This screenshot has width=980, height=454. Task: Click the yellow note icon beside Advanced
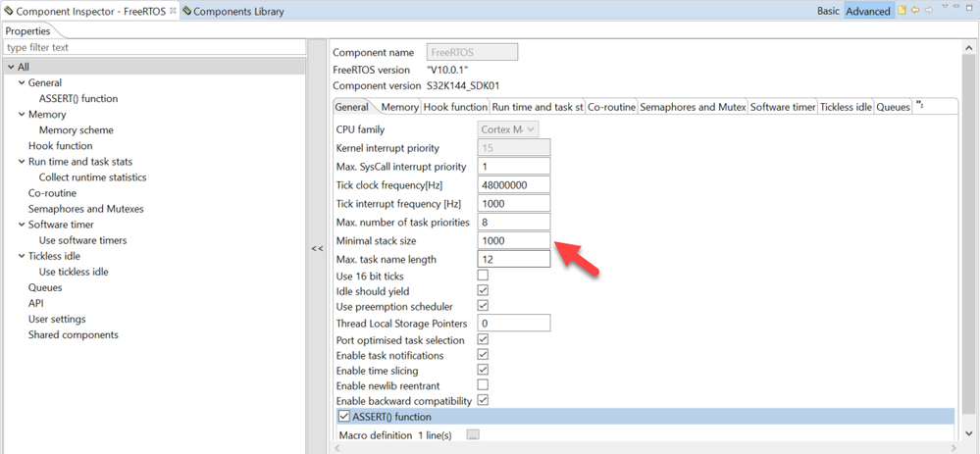click(x=902, y=11)
